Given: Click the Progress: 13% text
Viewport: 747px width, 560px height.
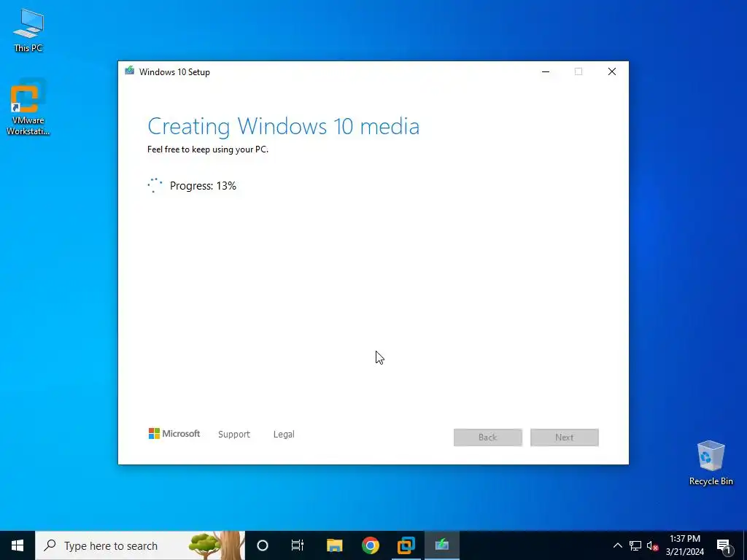Looking at the screenshot, I should 203,186.
